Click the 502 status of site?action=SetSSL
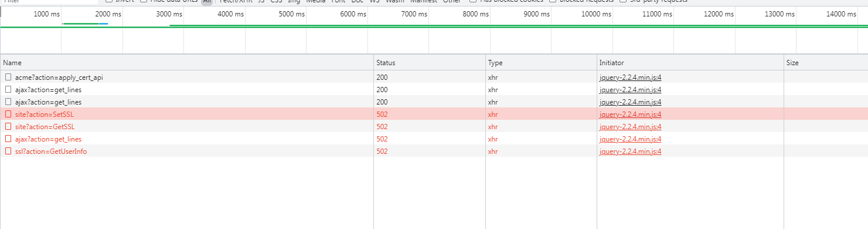 click(382, 114)
